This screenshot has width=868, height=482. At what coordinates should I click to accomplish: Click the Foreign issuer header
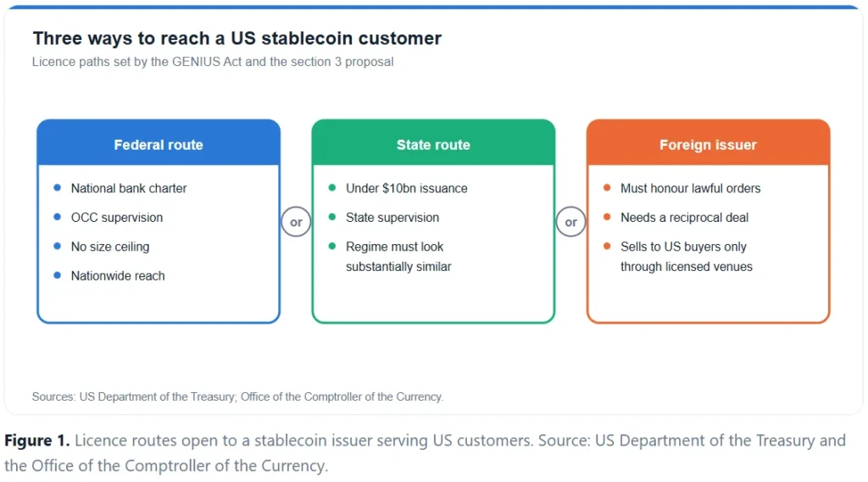pos(708,143)
